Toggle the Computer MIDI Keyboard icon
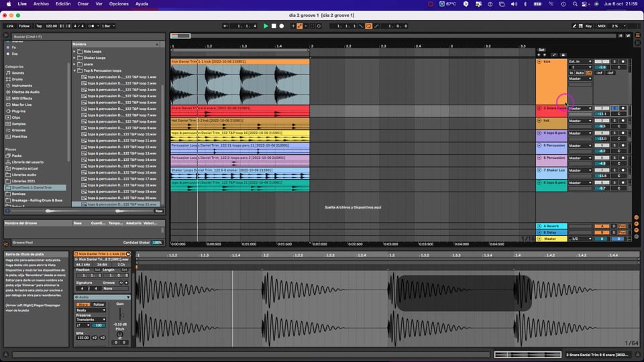Screen dimensions: 644x362 coord(581,26)
